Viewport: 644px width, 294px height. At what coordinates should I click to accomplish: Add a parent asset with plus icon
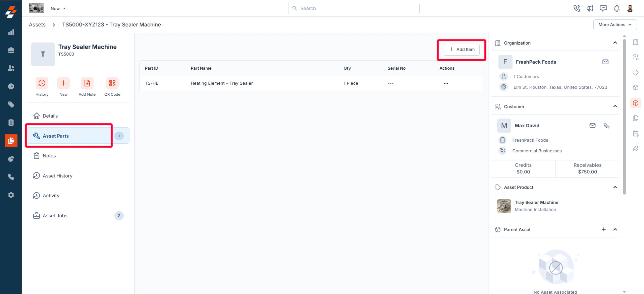[x=604, y=229]
